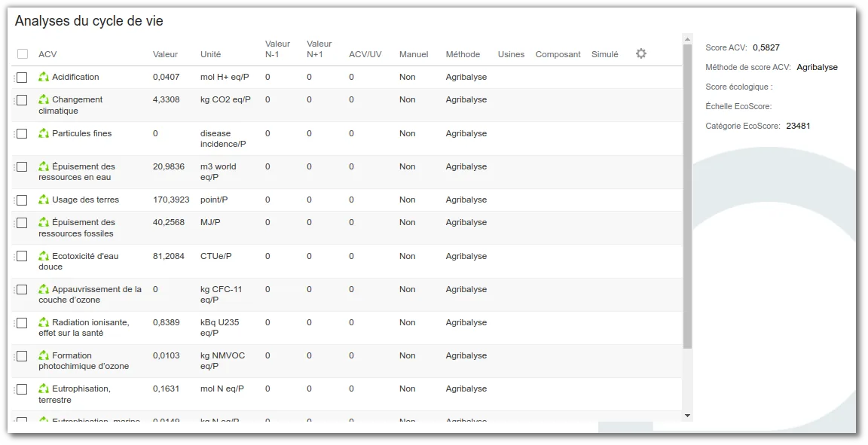
Task: Click the Agribalyse method cell in the Acidification row
Action: [466, 77]
